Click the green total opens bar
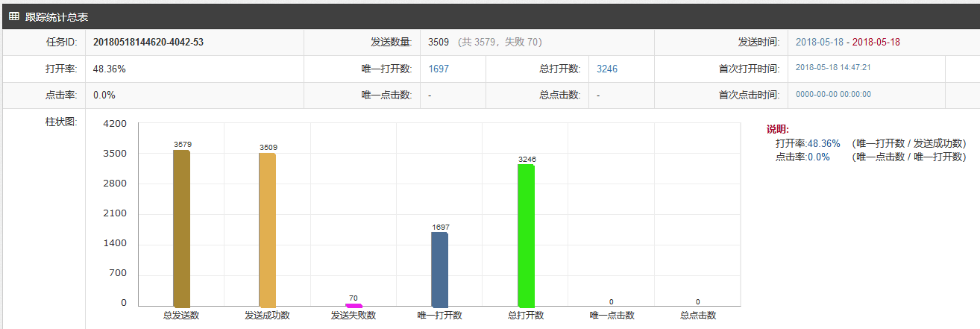The height and width of the screenshot is (329, 980). pyautogui.click(x=526, y=236)
